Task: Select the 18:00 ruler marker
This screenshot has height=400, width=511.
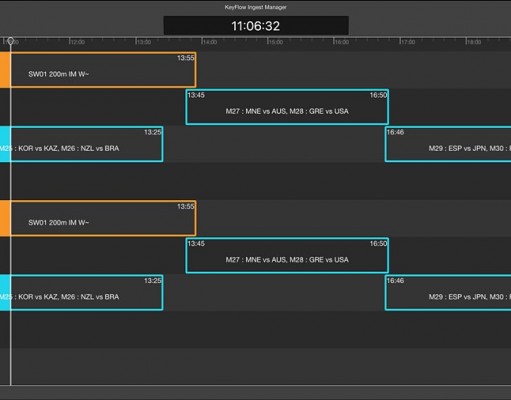Action: [x=474, y=42]
